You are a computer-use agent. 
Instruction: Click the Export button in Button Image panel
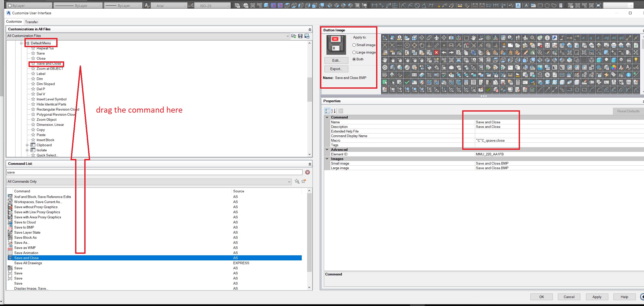[x=336, y=69]
